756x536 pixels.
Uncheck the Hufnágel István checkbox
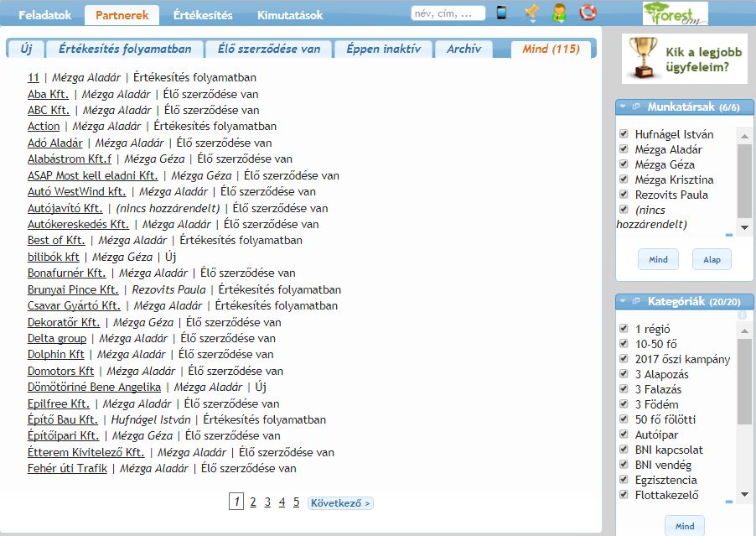(624, 134)
